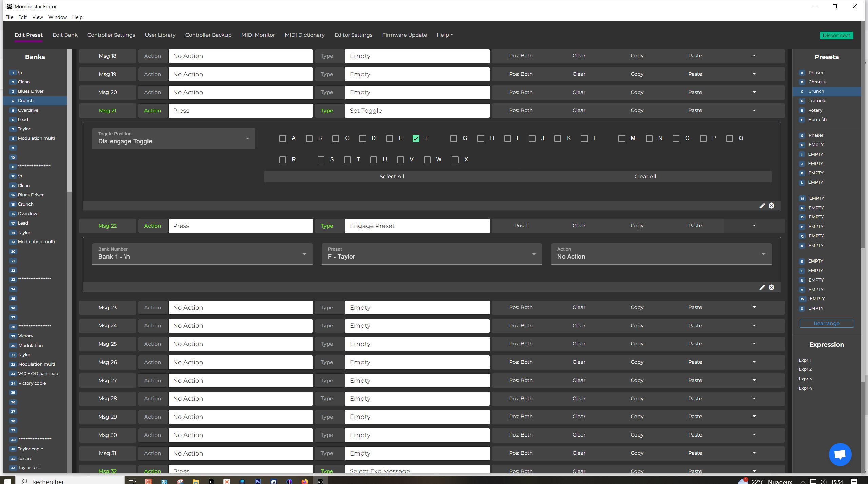
Task: Click the Firefox icon in the taskbar
Action: coord(305,481)
